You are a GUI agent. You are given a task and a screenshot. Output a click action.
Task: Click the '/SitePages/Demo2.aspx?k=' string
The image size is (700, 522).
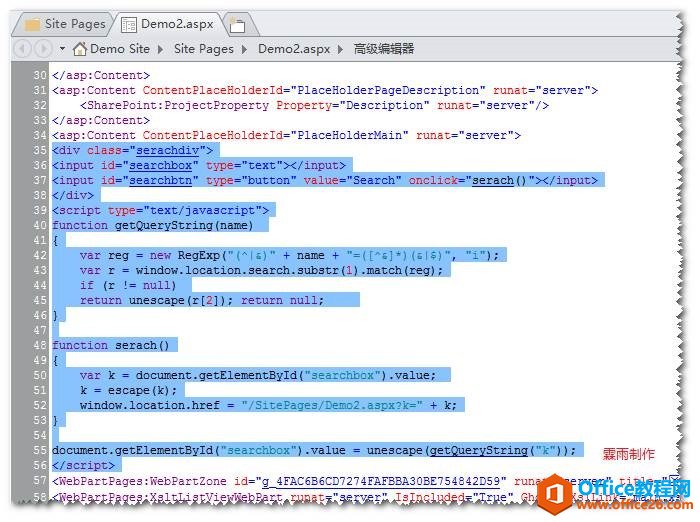tap(332, 405)
